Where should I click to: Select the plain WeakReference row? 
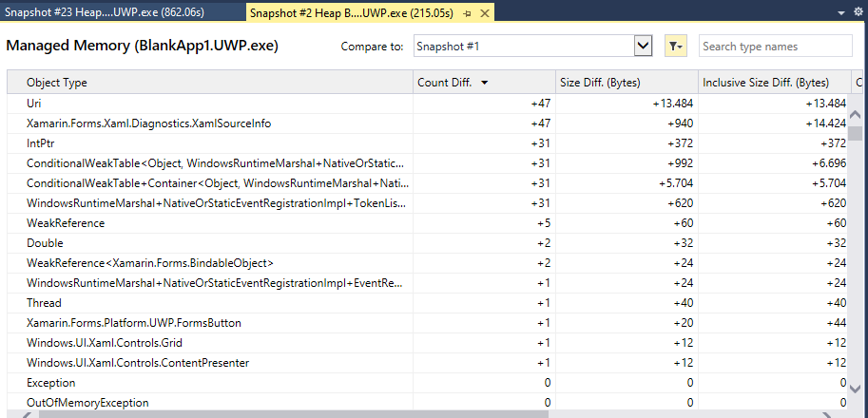click(x=426, y=223)
